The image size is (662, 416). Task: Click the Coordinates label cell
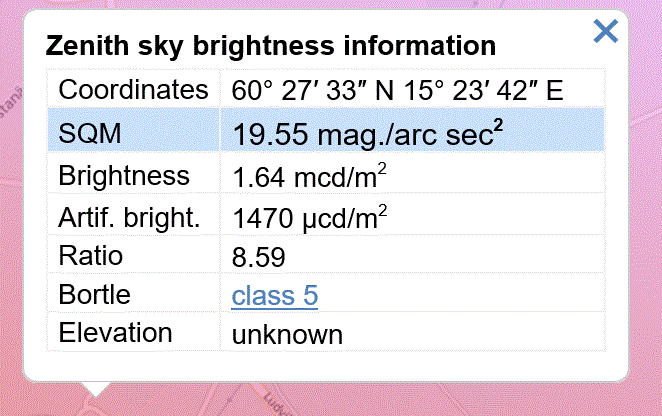coord(133,90)
